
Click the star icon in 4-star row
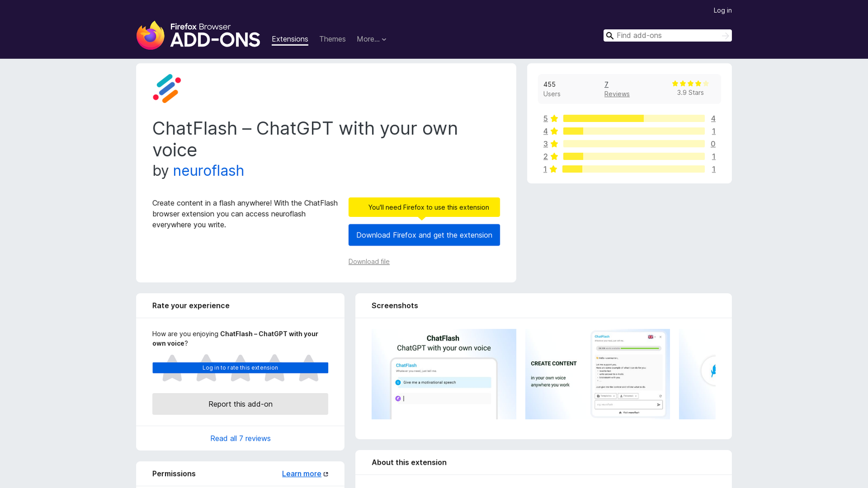[x=554, y=131]
